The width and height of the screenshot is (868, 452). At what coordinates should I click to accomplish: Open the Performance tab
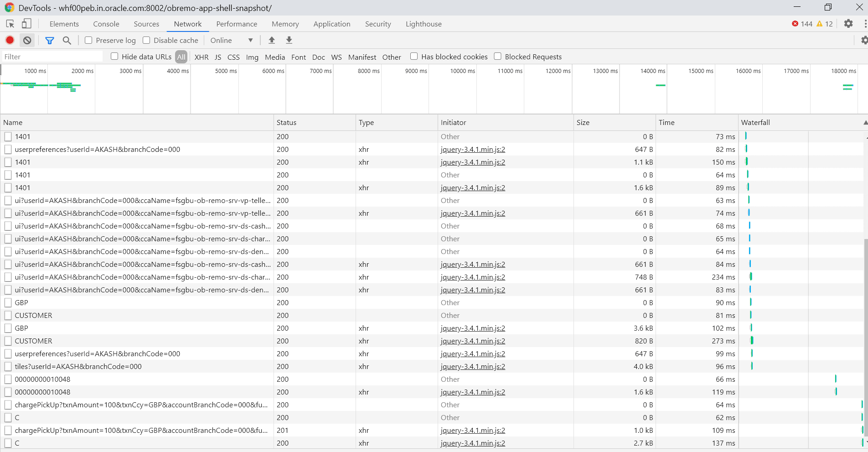tap(237, 24)
